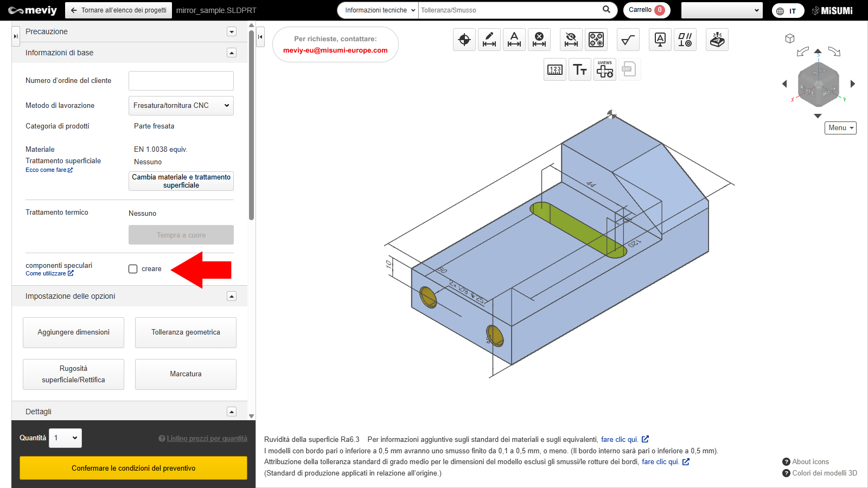Viewport: 868px width, 488px height.
Task: Open the Quantità dropdown
Action: pos(66,438)
